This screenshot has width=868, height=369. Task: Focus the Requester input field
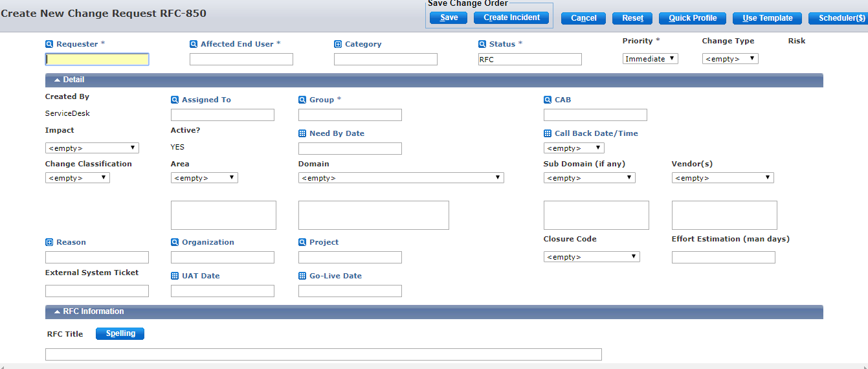click(97, 60)
